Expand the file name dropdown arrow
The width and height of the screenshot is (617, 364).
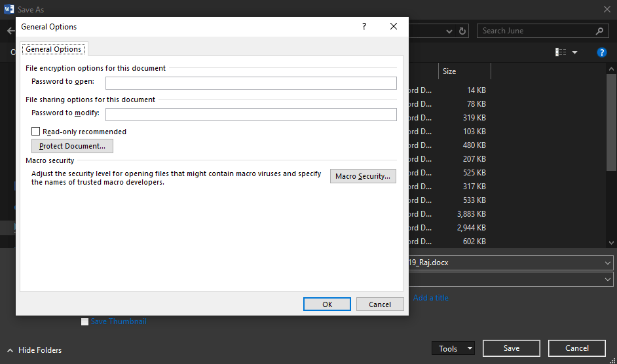[x=608, y=263]
